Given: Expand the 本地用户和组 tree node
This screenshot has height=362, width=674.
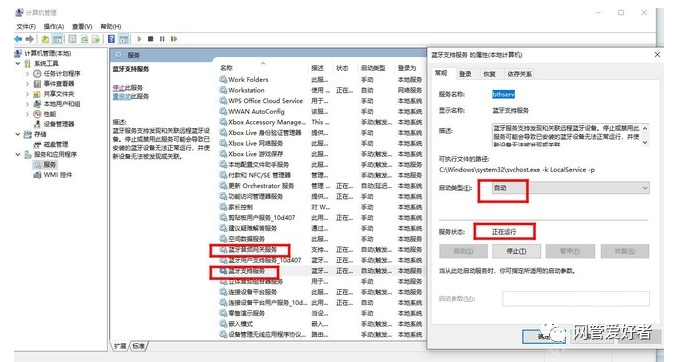Looking at the screenshot, I should (28, 104).
